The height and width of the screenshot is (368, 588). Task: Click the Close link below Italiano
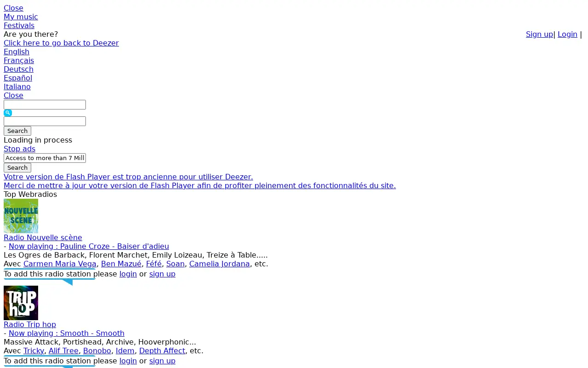click(13, 95)
